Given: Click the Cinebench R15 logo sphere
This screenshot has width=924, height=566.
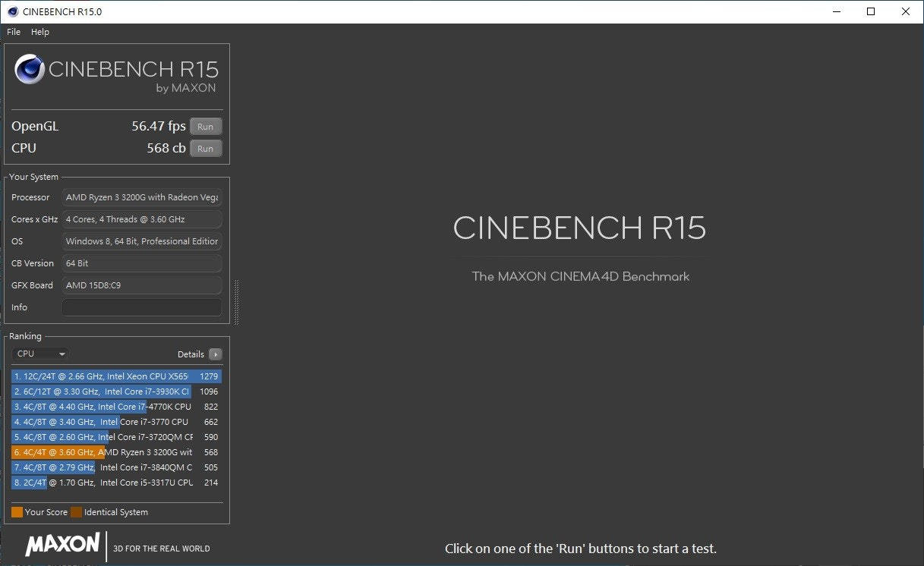Looking at the screenshot, I should point(30,70).
